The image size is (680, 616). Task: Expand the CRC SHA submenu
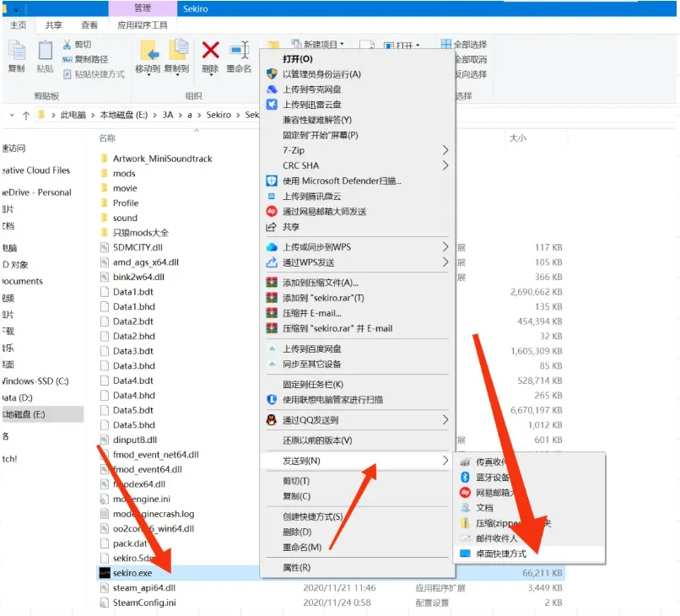(358, 165)
